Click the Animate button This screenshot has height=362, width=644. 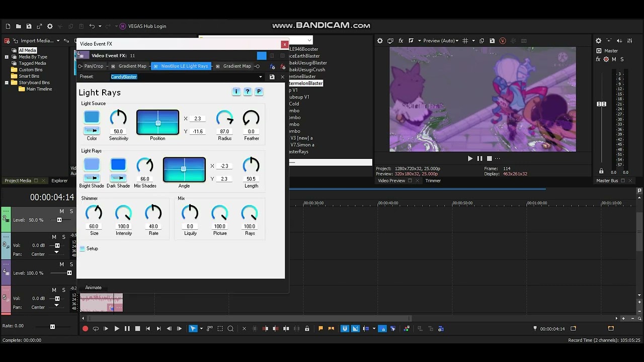[x=93, y=288]
